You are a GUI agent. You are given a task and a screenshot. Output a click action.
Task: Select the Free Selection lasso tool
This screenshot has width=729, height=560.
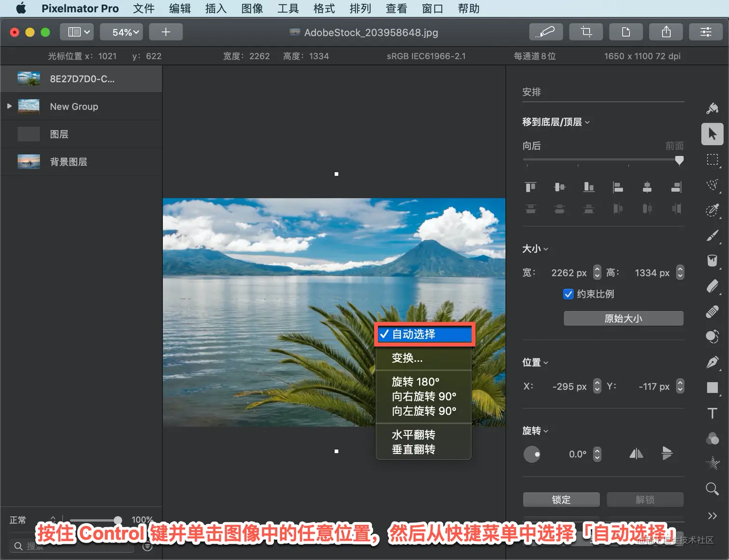712,185
